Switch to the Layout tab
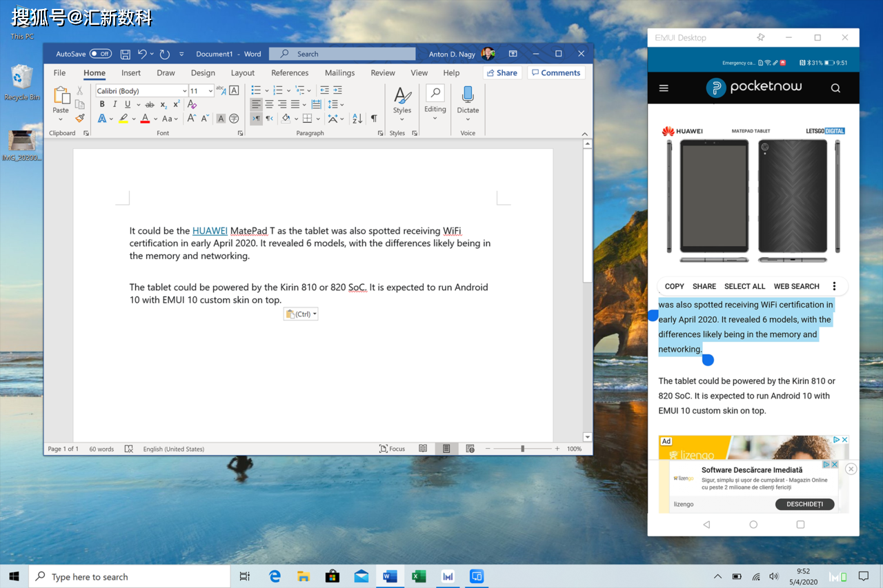Viewport: 883px width, 588px height. point(243,72)
